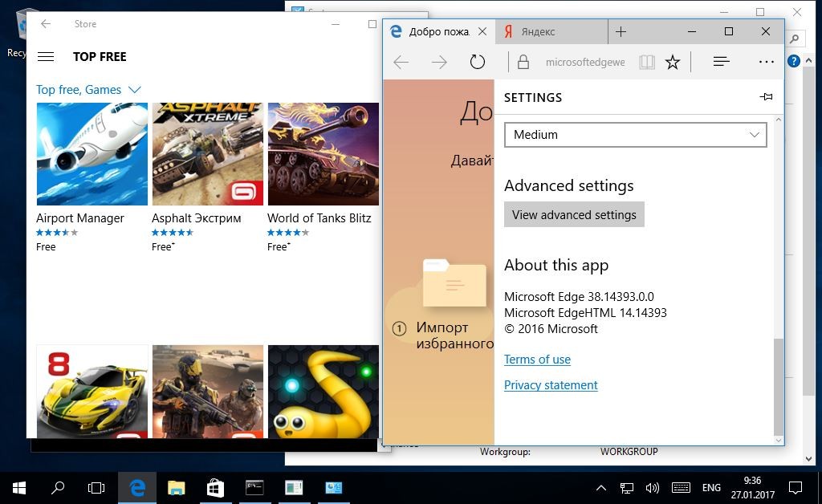The image size is (822, 504).
Task: Open the Edge More actions menu
Action: [x=767, y=63]
